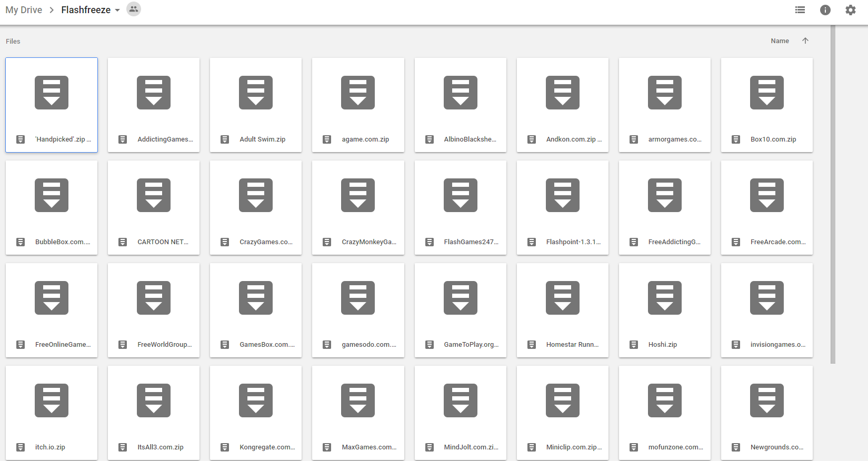Click the large archive icon for Box10.com.zip
The image size is (868, 461).
click(x=766, y=93)
